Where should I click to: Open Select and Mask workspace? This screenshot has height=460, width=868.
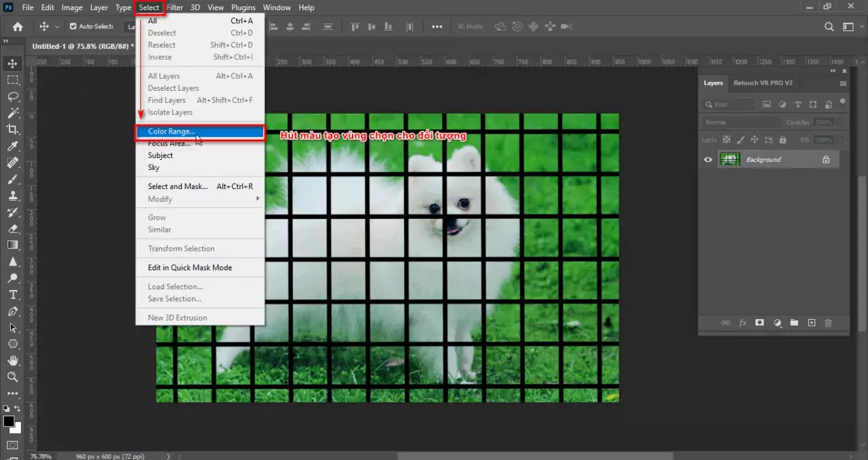[x=178, y=186]
